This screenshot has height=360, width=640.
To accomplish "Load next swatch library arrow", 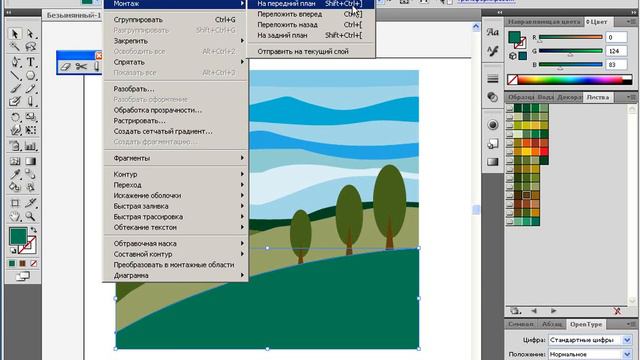I will click(x=553, y=311).
